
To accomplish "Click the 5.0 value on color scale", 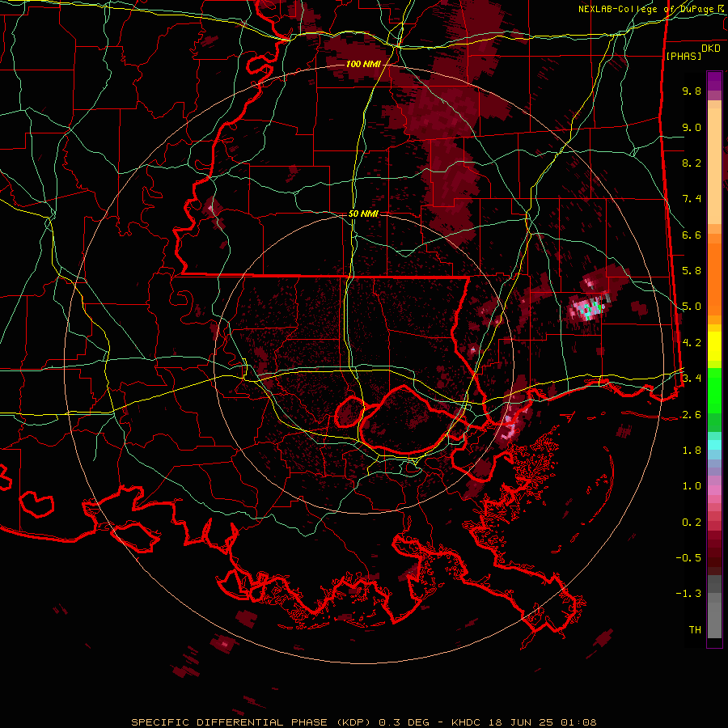I will pos(692,307).
